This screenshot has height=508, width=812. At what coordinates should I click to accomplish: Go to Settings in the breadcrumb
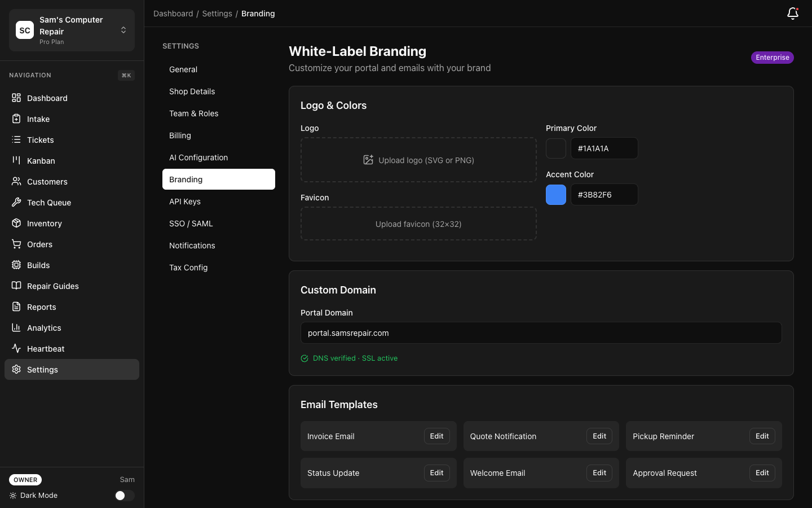click(x=217, y=13)
